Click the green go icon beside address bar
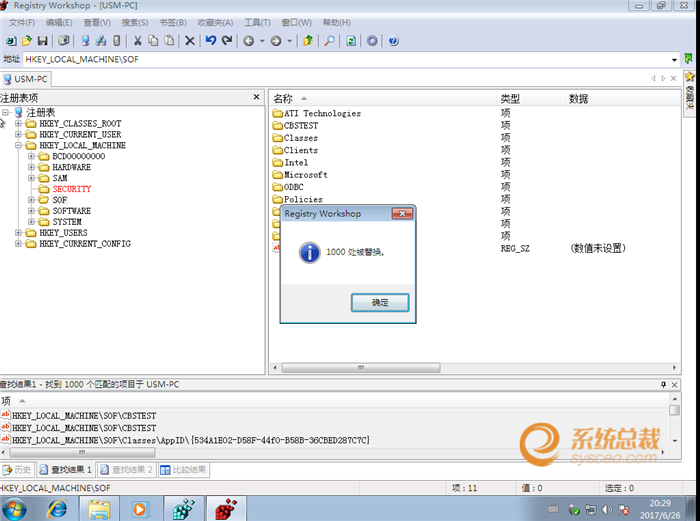700x521 pixels. point(688,58)
